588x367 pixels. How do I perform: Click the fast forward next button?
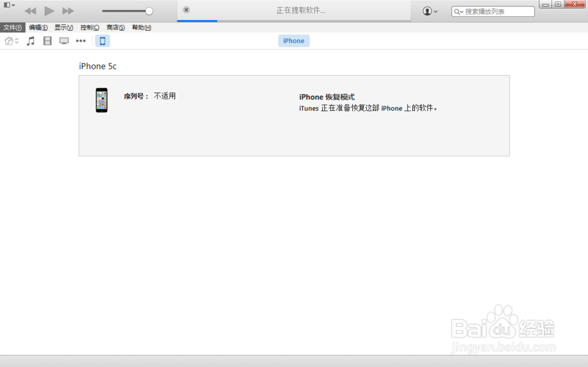coord(68,11)
